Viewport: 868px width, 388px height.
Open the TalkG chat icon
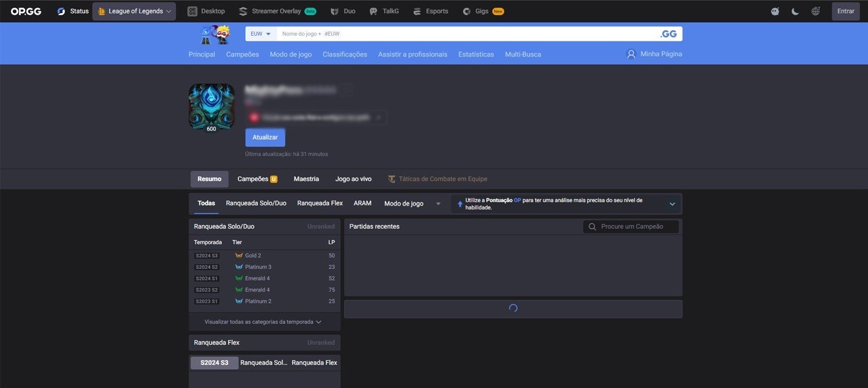coord(374,11)
